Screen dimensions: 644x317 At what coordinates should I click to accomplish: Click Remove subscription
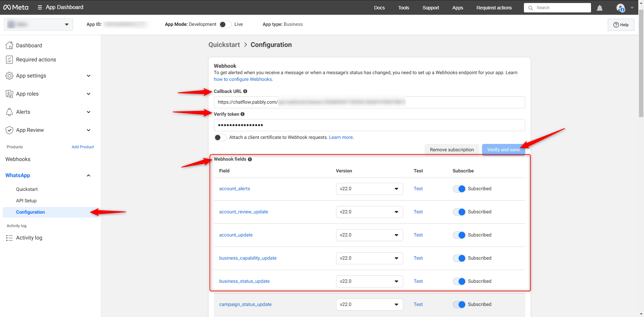click(x=452, y=150)
